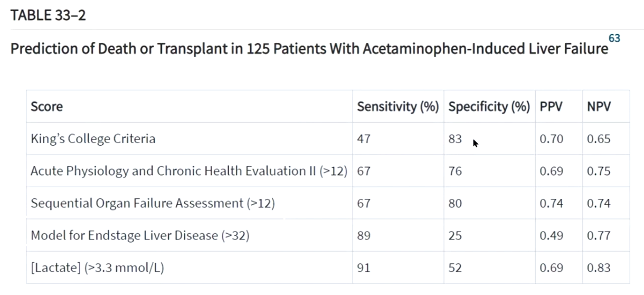Viewport: 644px width, 295px height.
Task: Click the PPV column header
Action: pyautogui.click(x=551, y=106)
